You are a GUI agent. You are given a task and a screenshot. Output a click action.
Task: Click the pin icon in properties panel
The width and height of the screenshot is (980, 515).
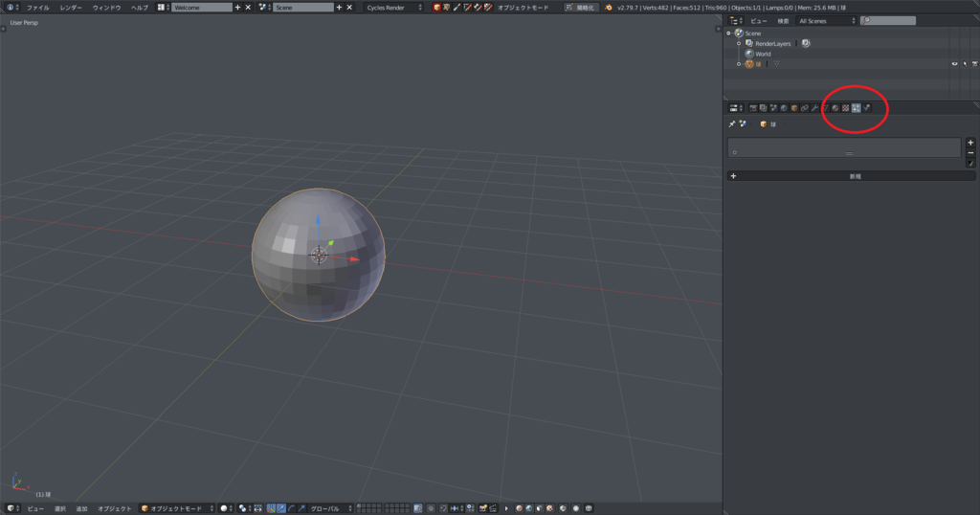732,123
